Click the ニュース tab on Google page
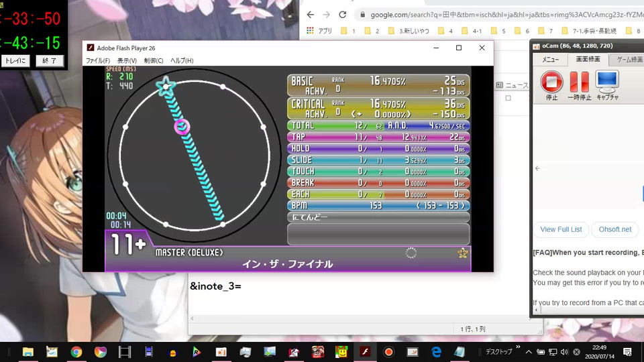Image resolution: width=644 pixels, height=362 pixels. click(512, 85)
